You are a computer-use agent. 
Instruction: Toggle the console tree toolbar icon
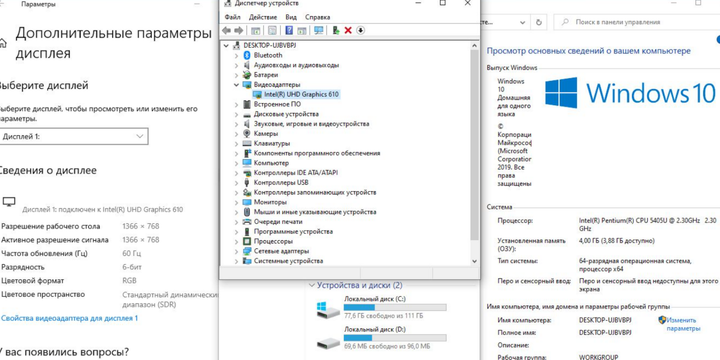[x=255, y=30]
